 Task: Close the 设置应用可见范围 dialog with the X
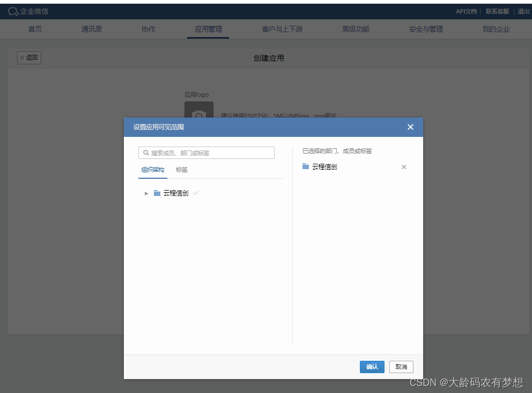click(x=410, y=127)
